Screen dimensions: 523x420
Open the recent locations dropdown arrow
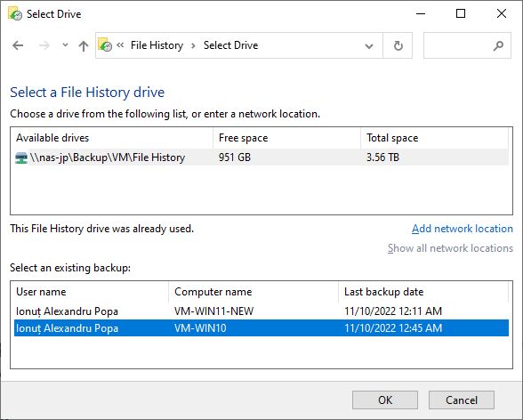pos(66,45)
